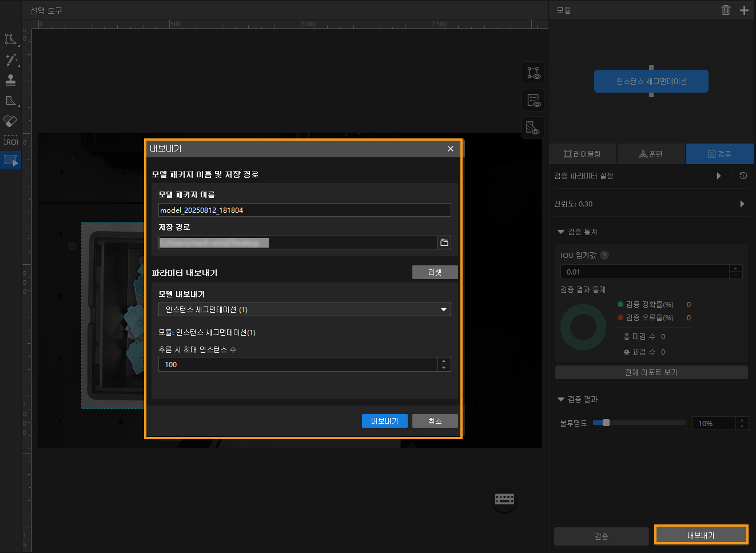Select the ROI tool
The height and width of the screenshot is (553, 756).
[x=10, y=141]
